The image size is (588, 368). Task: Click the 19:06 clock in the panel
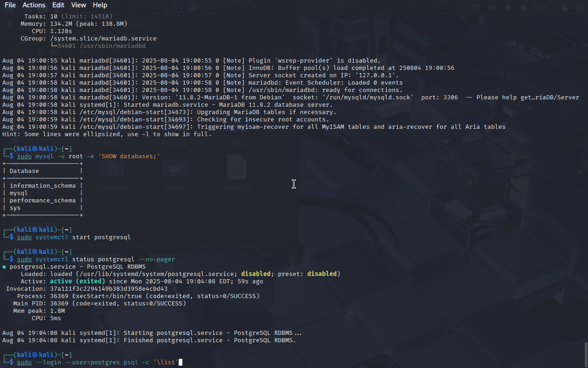(x=541, y=8)
